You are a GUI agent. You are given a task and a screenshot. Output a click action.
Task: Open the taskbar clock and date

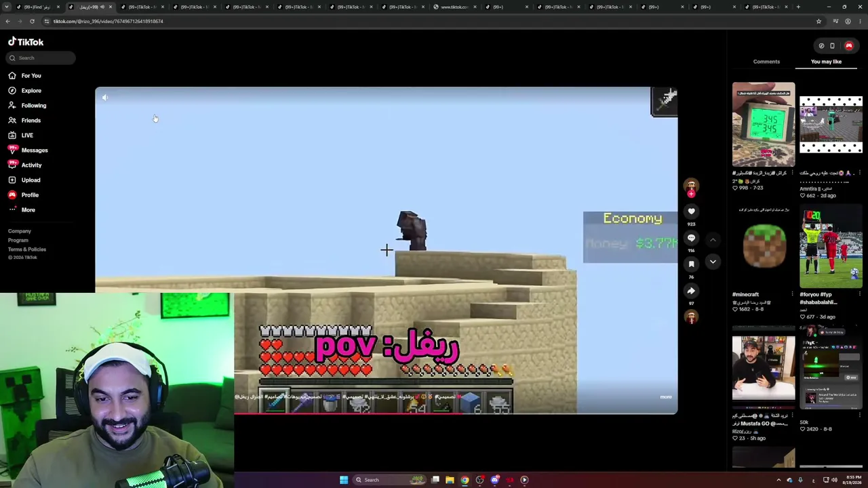coord(852,480)
